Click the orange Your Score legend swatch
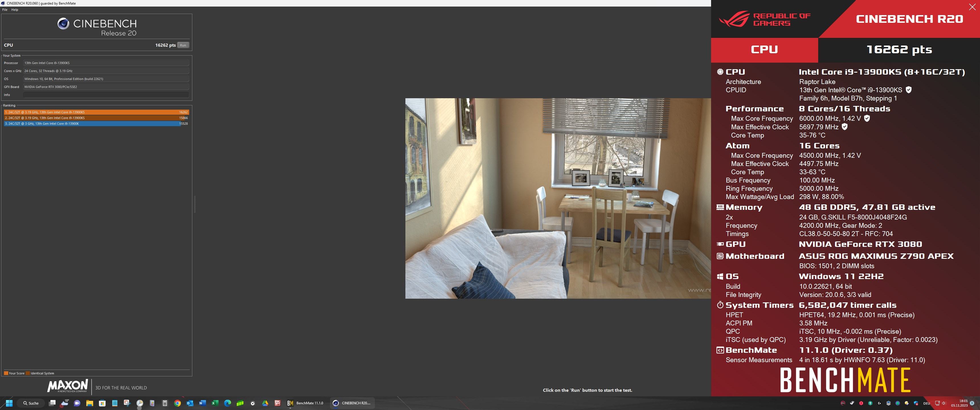 (x=6, y=373)
